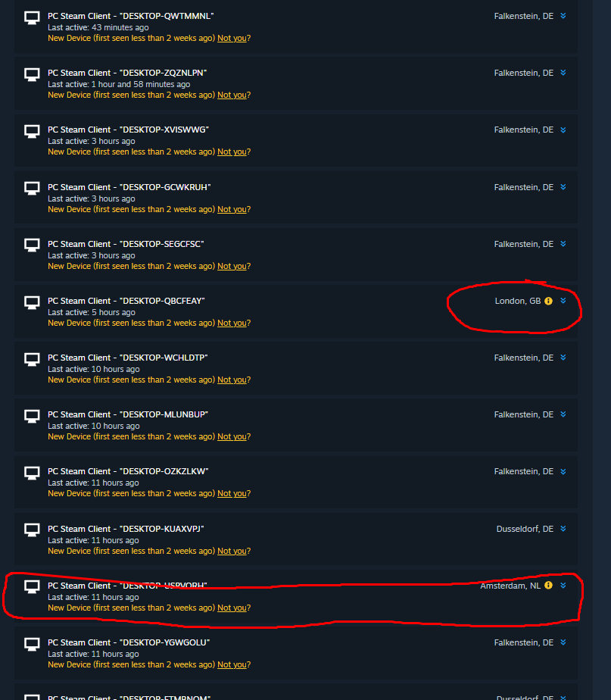Click monitor icon for DESKTOP-QWTMMNL device
Viewport: 611px width, 700px height.
[x=32, y=18]
